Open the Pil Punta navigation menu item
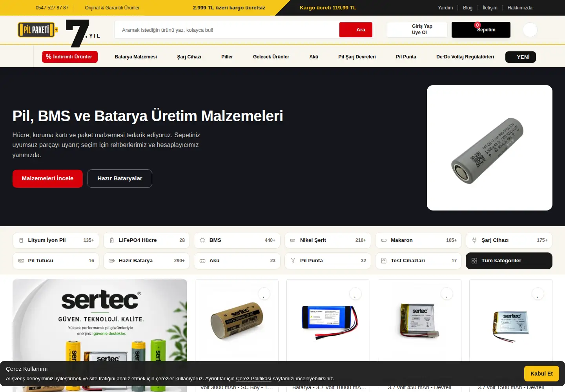 (x=406, y=57)
